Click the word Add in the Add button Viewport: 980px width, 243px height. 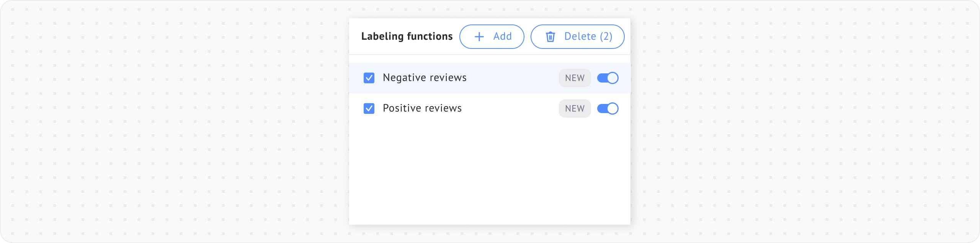(502, 36)
